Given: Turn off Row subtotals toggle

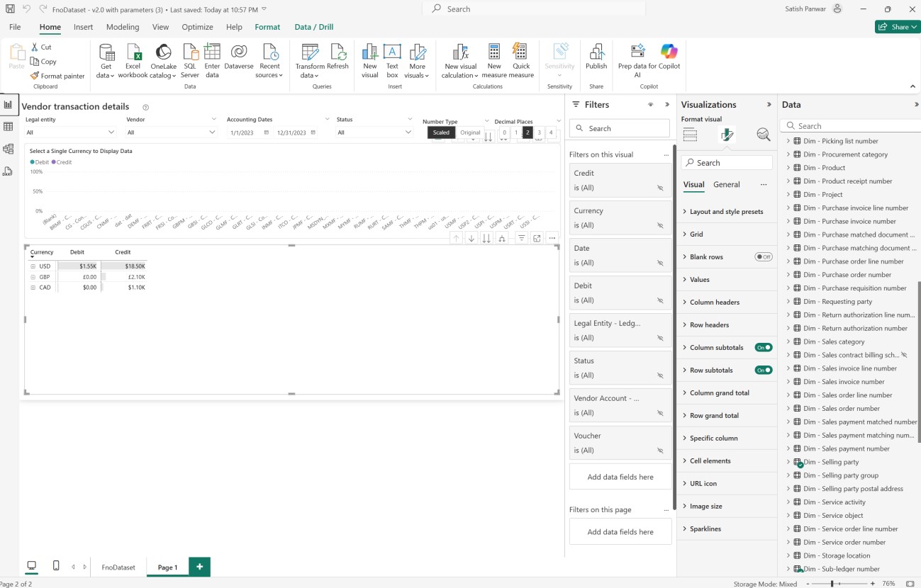Looking at the screenshot, I should (x=763, y=371).
